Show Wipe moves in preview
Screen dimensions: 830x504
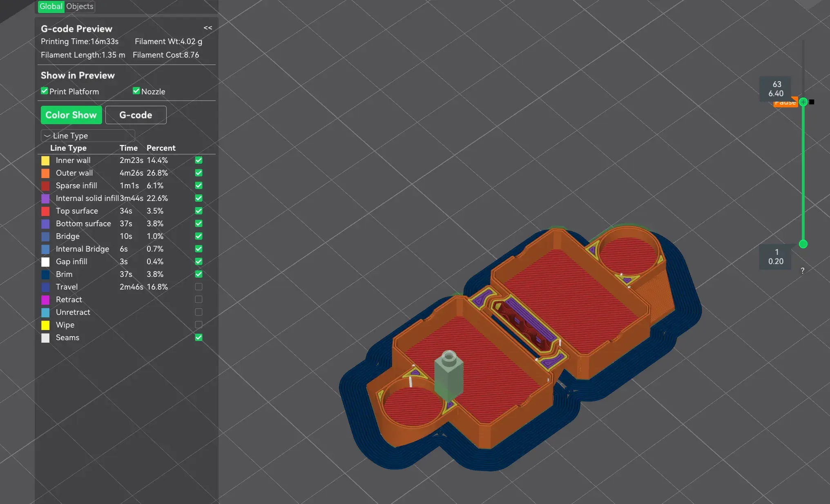click(199, 325)
